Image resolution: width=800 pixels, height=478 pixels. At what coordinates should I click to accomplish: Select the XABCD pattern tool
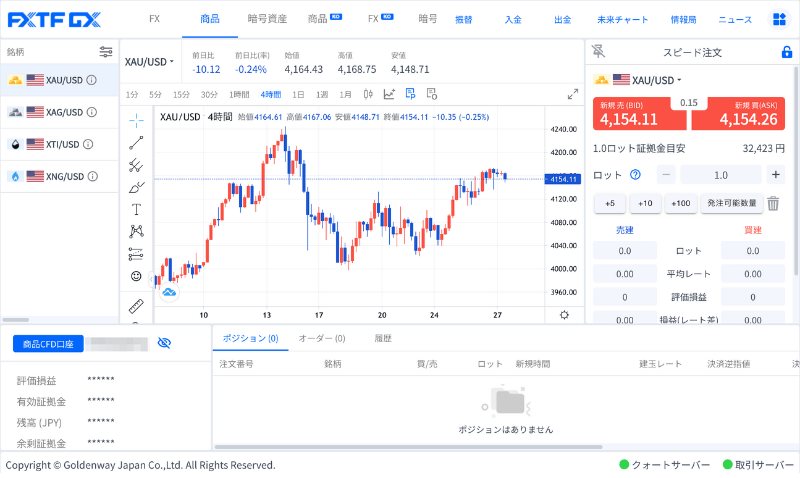(x=136, y=232)
